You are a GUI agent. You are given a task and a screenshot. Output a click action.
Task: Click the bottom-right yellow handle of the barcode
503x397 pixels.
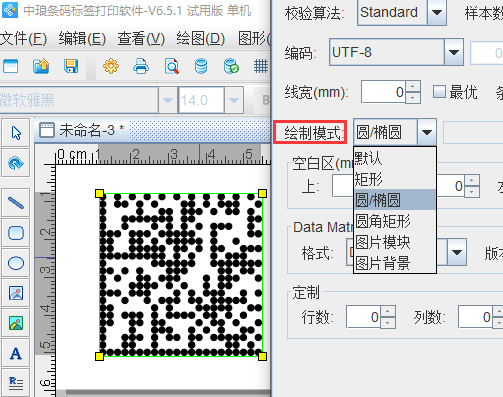click(262, 356)
